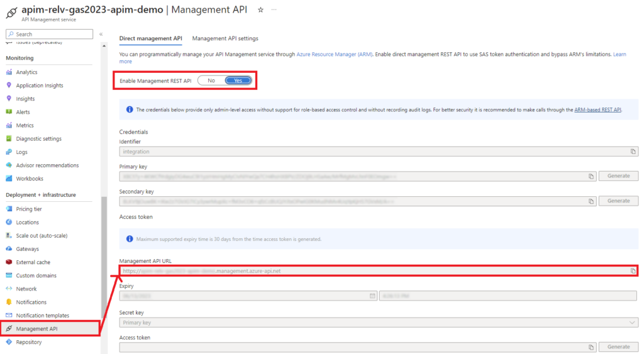
Task: Copy the Primary key value
Action: point(591,176)
